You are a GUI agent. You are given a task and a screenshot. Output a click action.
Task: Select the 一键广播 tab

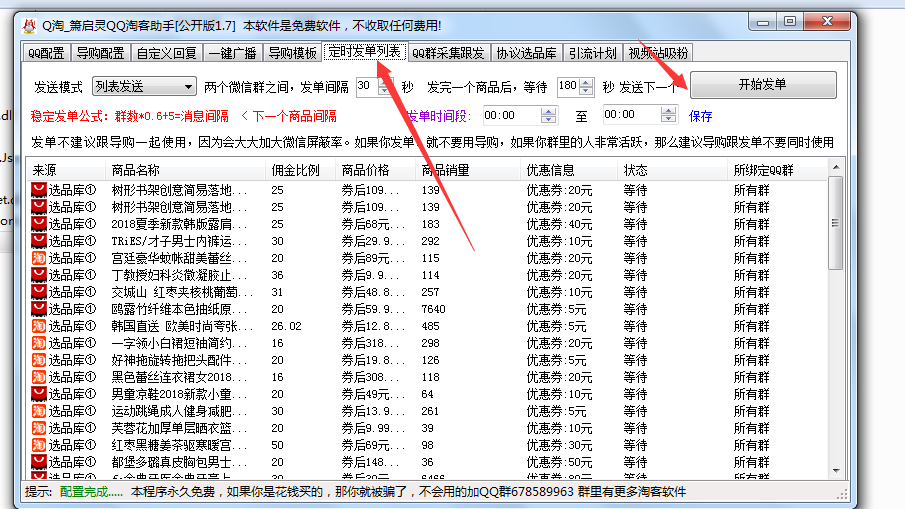click(233, 53)
